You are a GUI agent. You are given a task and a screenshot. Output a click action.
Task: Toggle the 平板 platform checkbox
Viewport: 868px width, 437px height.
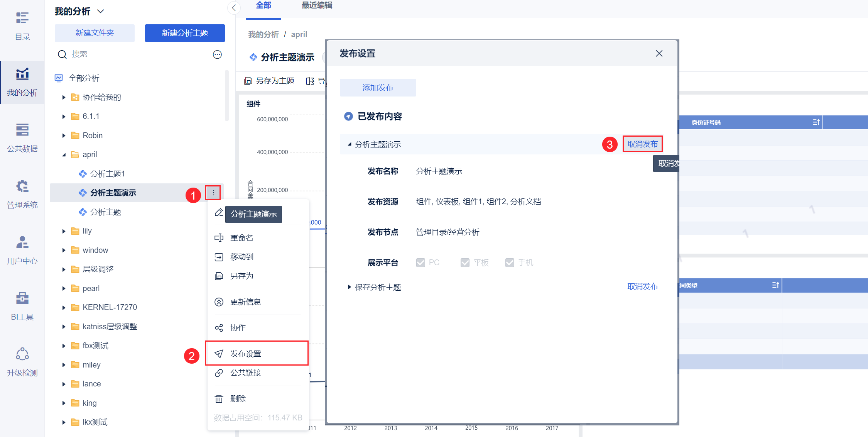tap(465, 263)
